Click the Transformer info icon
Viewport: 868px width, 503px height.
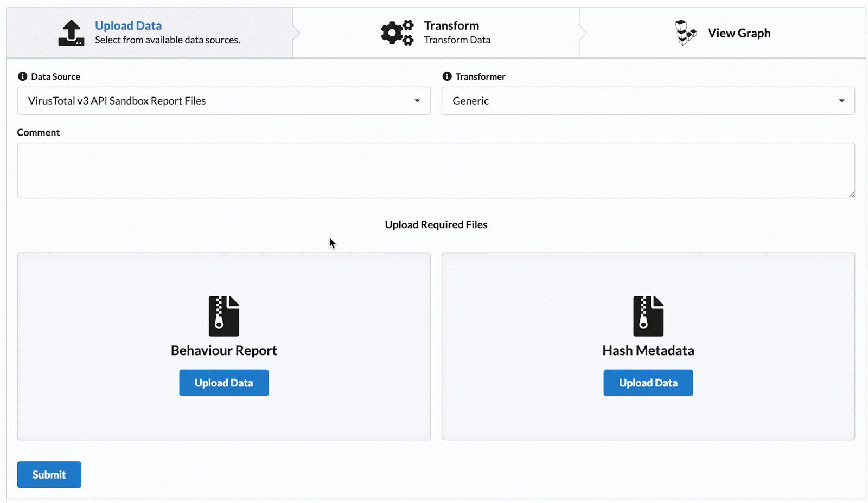(447, 76)
